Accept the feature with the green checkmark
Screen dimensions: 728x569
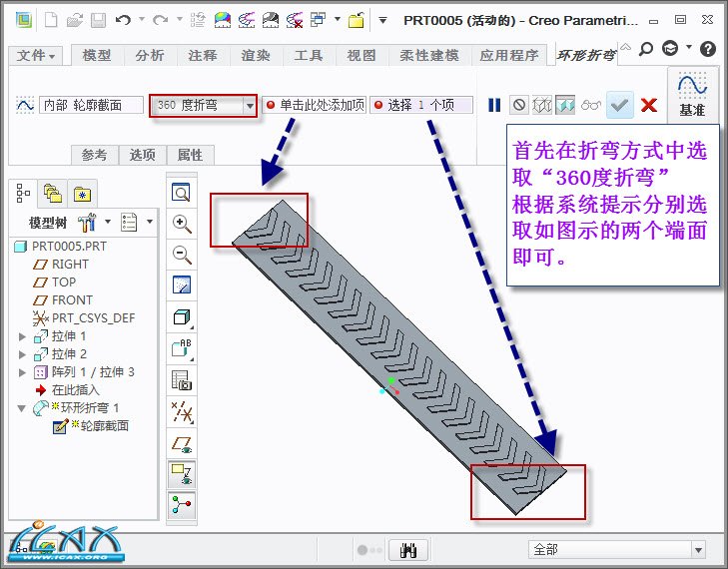click(x=619, y=106)
